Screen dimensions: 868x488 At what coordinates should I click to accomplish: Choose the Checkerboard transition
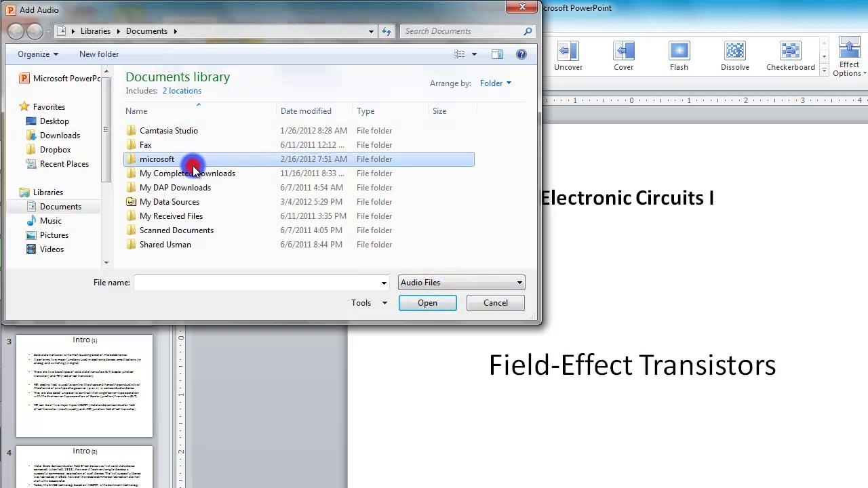(x=790, y=56)
